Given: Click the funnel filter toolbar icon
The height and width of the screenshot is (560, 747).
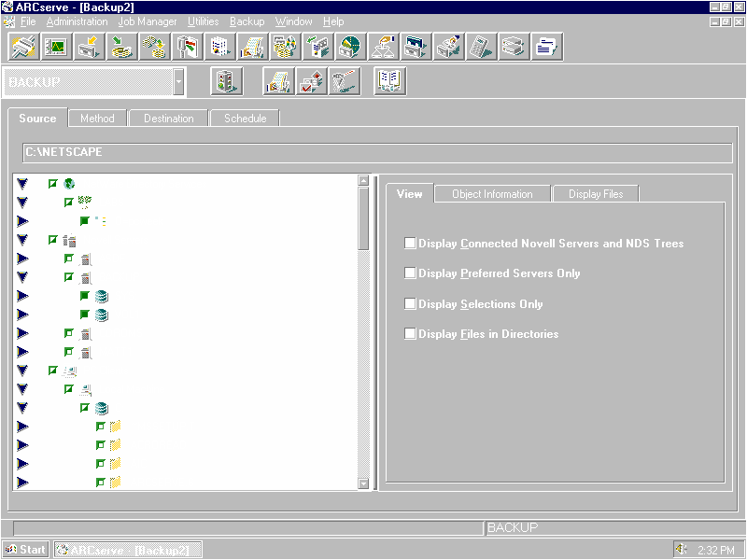Looking at the screenshot, I should click(345, 81).
